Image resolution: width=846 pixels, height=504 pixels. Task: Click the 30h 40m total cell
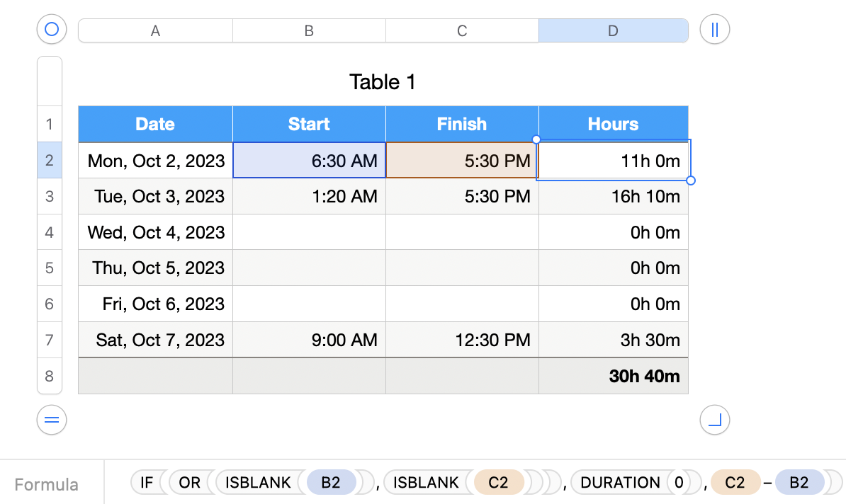(x=613, y=376)
